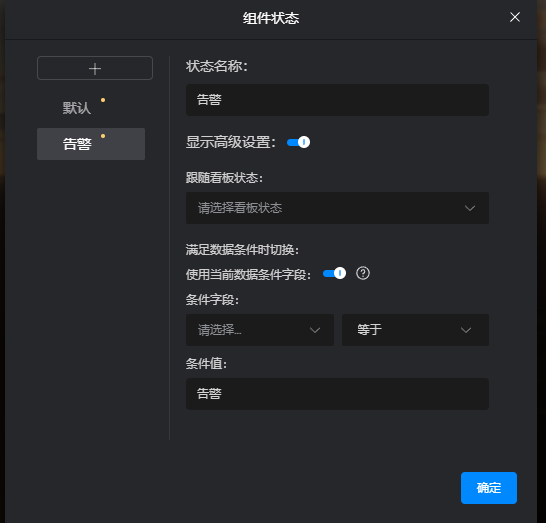Click chevron arrow of 请选择看板状态

point(470,208)
